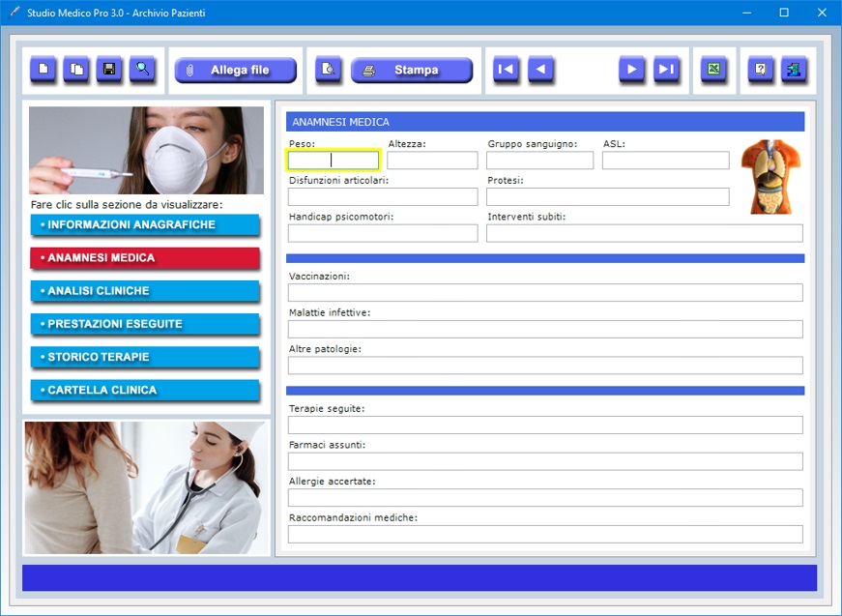Screen dimensions: 842x616
Task: Click the app icon in title bar
Action: pos(15,13)
